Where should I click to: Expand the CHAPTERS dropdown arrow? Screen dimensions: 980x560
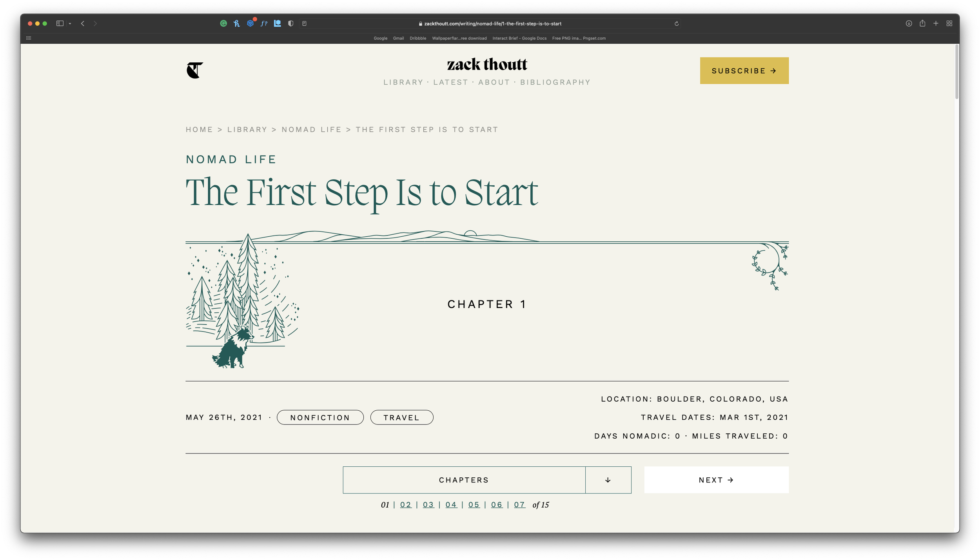tap(608, 480)
